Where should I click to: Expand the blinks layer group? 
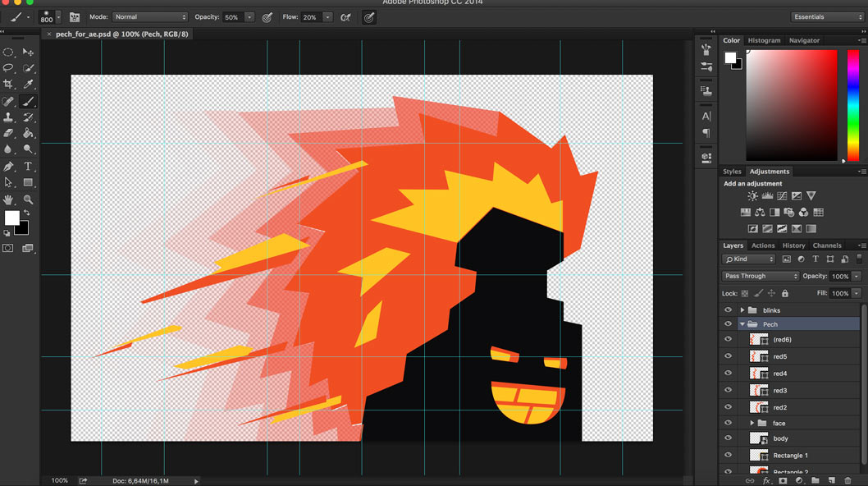pyautogui.click(x=742, y=310)
